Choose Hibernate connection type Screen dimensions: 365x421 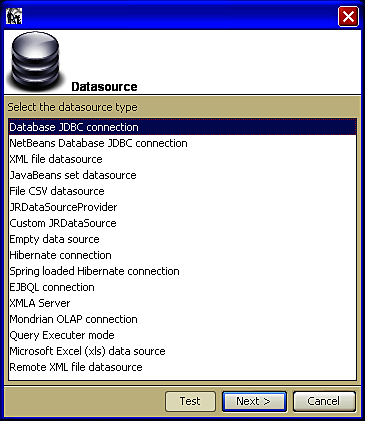pos(182,255)
